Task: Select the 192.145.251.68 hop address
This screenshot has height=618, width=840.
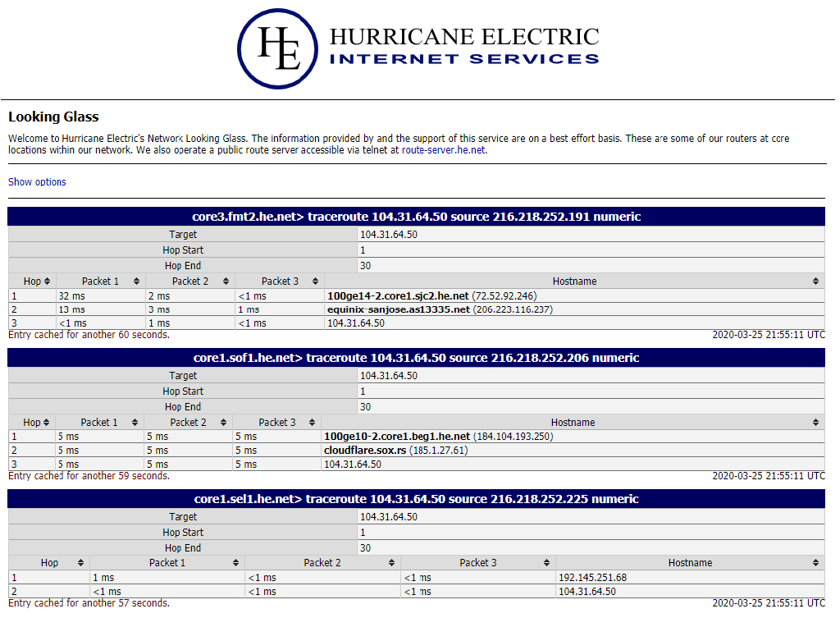Action: point(592,578)
